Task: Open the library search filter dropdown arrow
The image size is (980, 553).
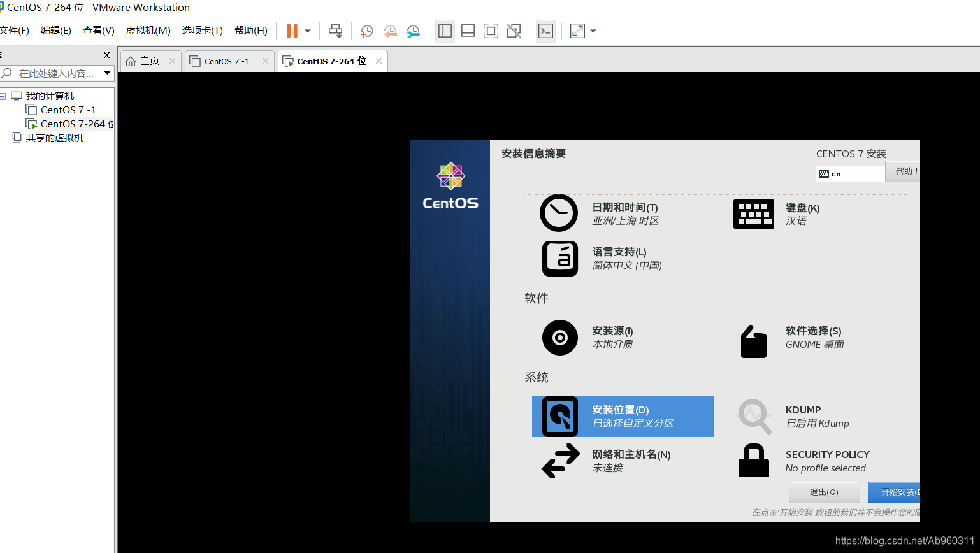Action: (x=107, y=73)
